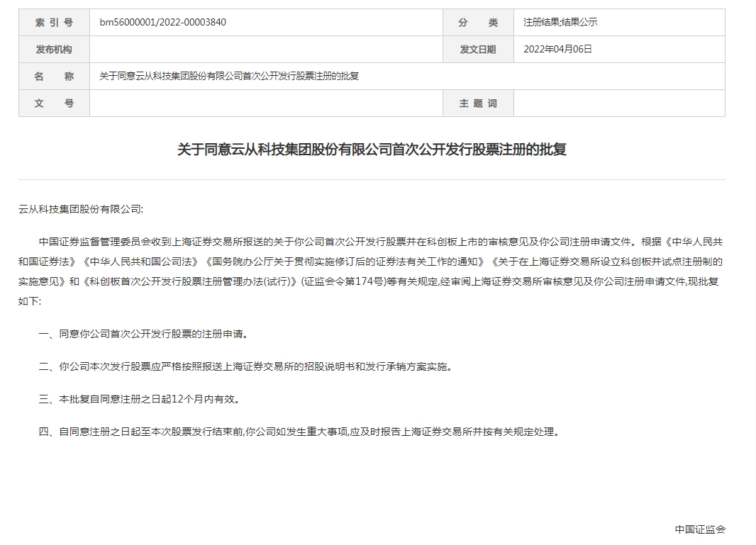Click the line containing 证监会令第174号
The width and height of the screenshot is (756, 545).
[x=369, y=281]
